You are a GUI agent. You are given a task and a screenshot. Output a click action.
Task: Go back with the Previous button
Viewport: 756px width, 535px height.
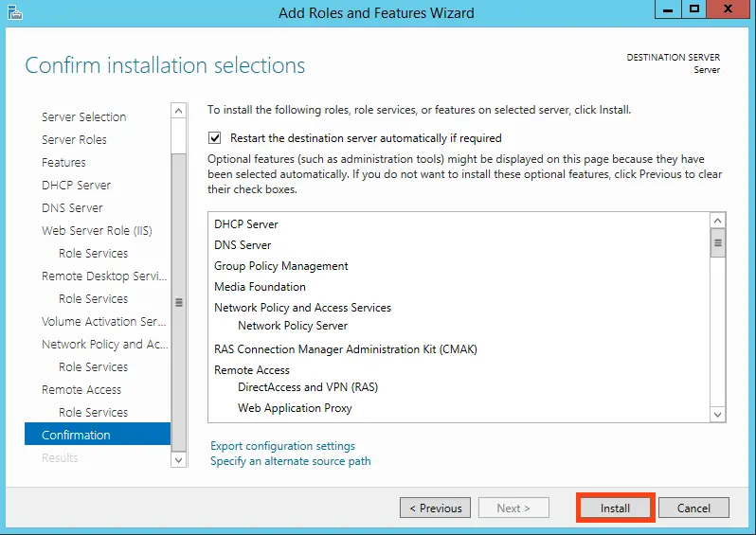click(x=435, y=508)
